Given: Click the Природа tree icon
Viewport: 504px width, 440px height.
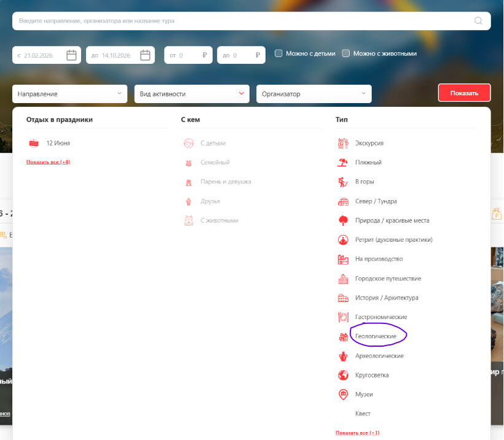Looking at the screenshot, I should [343, 220].
